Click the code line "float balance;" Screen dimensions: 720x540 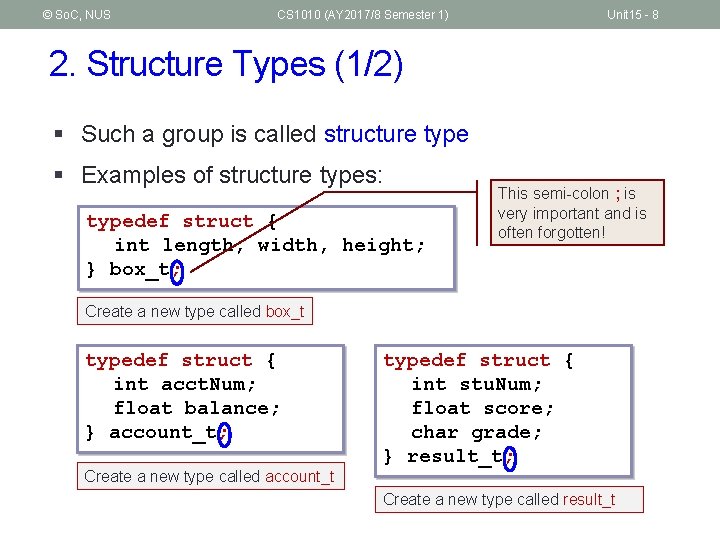197,408
